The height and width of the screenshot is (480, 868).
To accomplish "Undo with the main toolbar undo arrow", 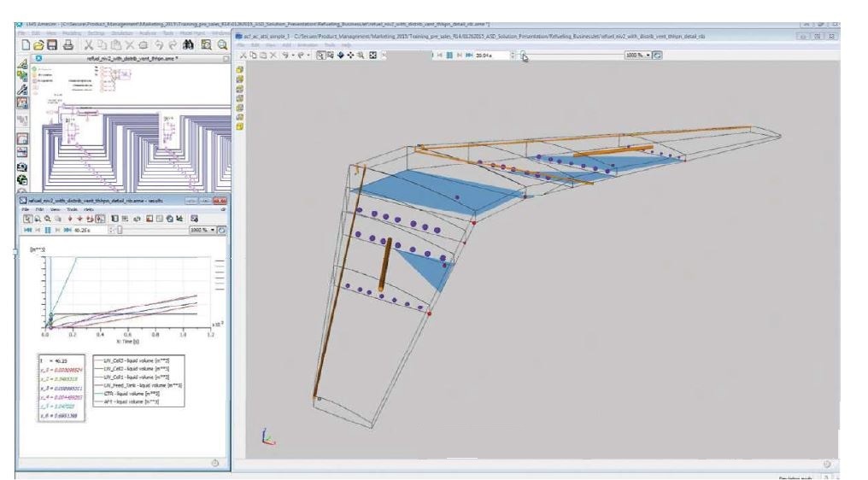I will coord(159,45).
